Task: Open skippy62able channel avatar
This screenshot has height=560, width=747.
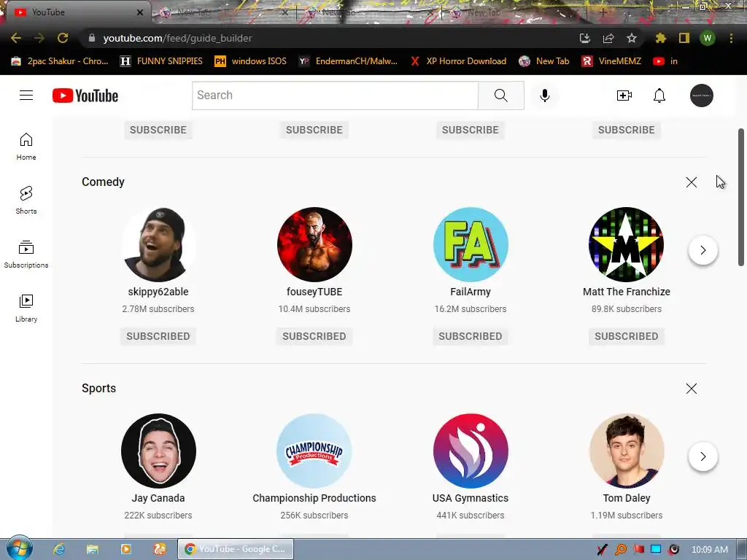Action: click(158, 245)
